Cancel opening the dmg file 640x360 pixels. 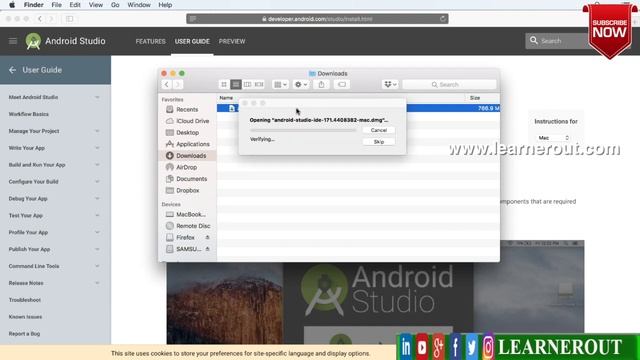[x=379, y=130]
